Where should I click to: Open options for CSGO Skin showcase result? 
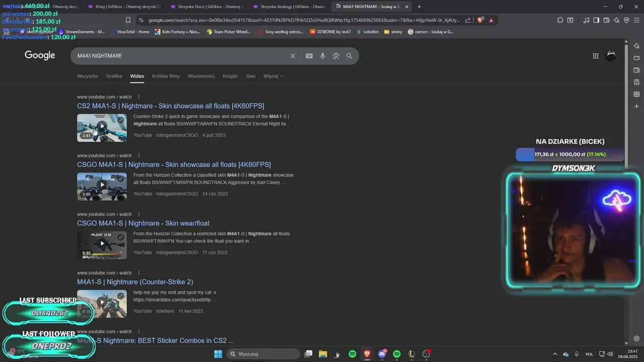(139, 156)
